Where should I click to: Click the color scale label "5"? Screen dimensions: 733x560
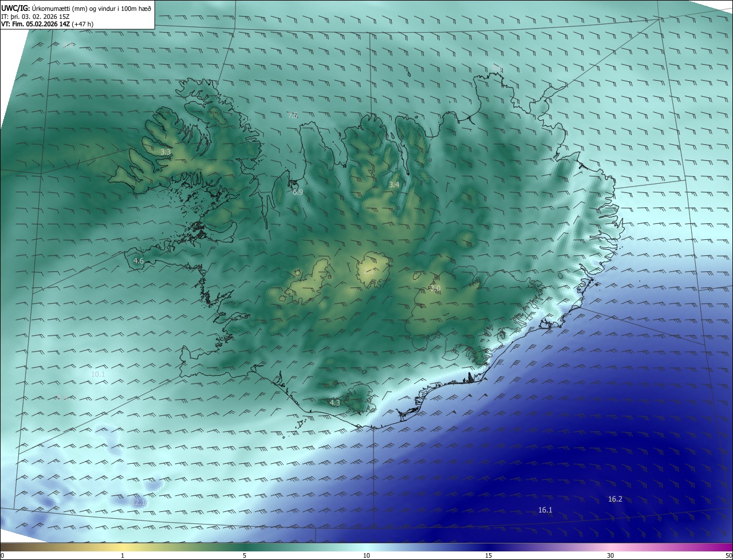245,555
